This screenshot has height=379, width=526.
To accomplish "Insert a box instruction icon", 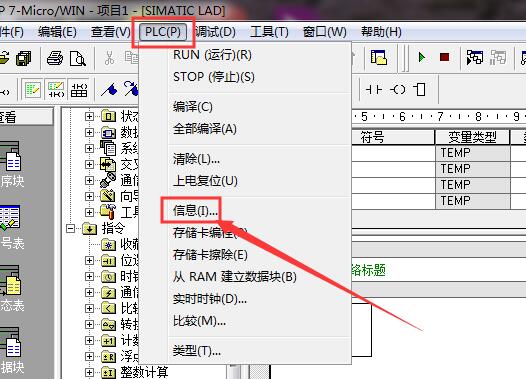I will (419, 90).
